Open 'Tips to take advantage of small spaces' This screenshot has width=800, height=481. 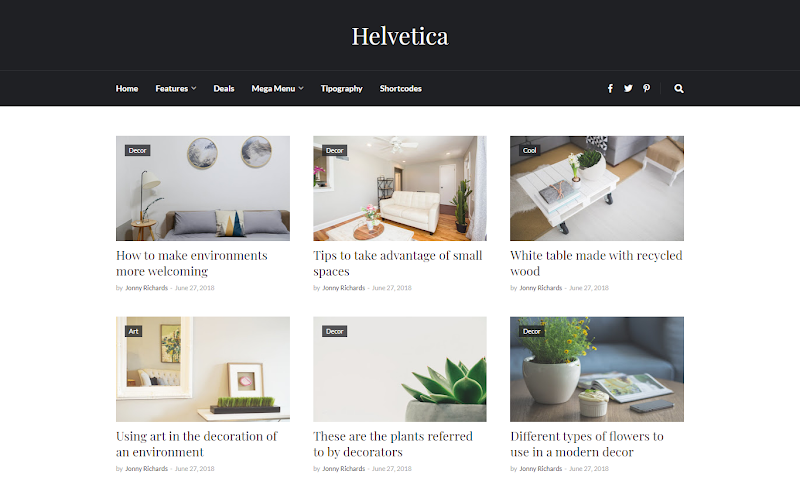tap(397, 263)
